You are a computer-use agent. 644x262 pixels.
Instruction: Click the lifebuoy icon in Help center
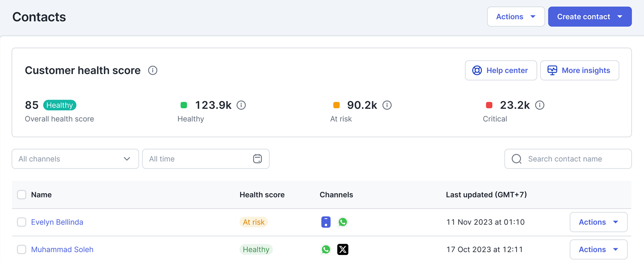coord(477,70)
